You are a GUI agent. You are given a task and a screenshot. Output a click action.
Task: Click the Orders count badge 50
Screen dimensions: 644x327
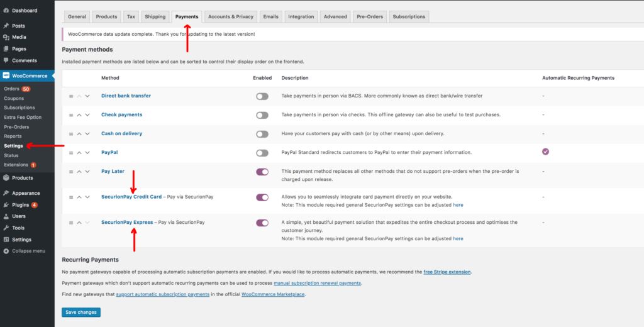(26, 89)
